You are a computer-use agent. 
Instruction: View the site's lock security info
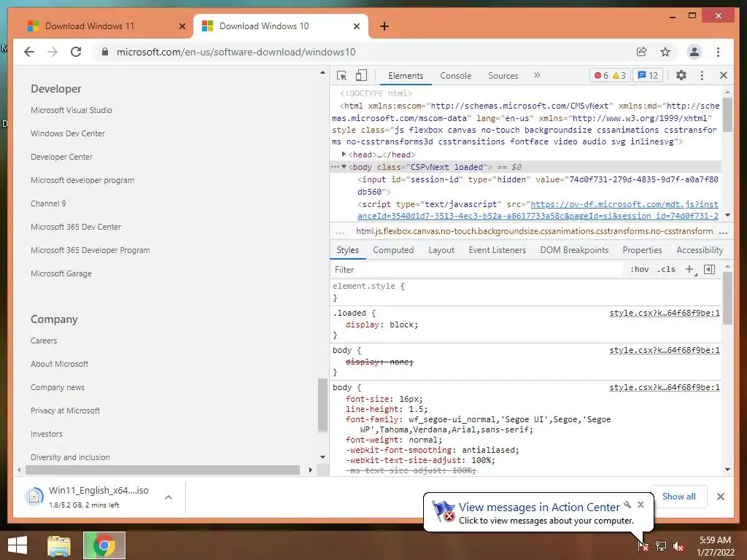[x=105, y=52]
